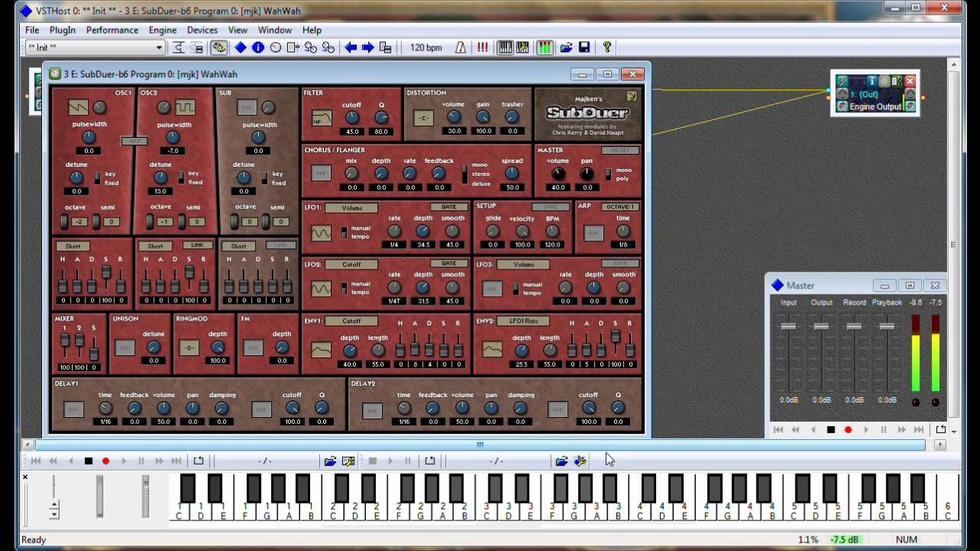980x551 pixels.
Task: Click the LFO2 sine waveform icon
Action: point(321,289)
